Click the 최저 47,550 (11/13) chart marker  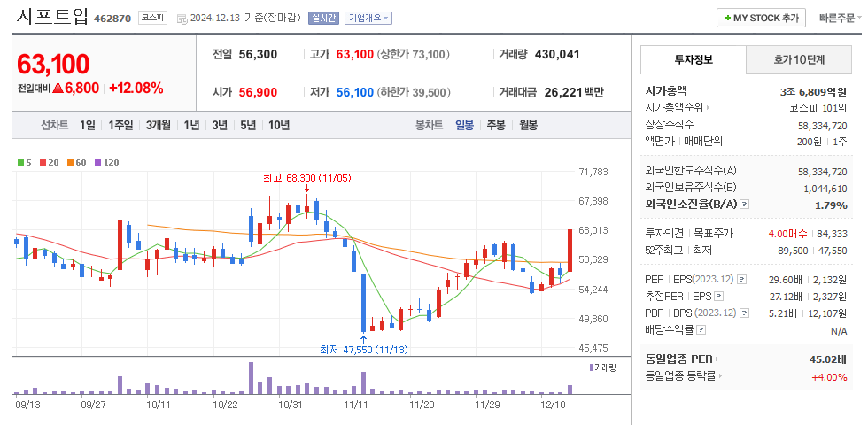[x=363, y=350]
